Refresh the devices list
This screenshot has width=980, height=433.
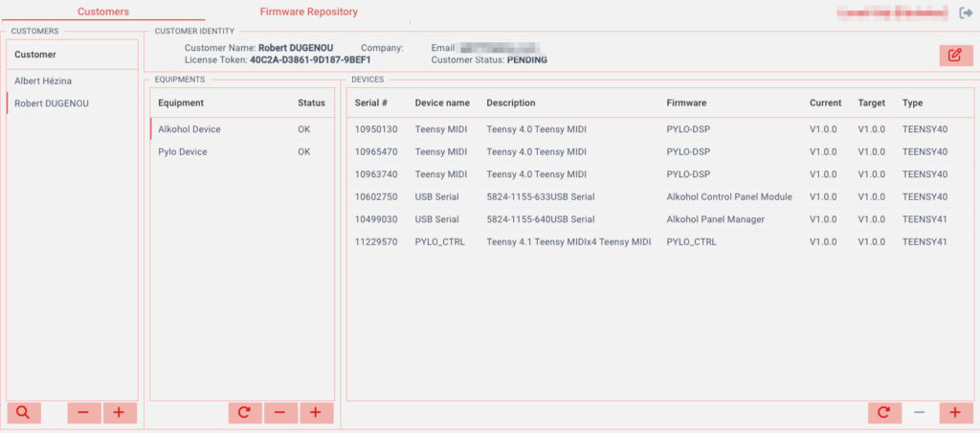pyautogui.click(x=884, y=413)
